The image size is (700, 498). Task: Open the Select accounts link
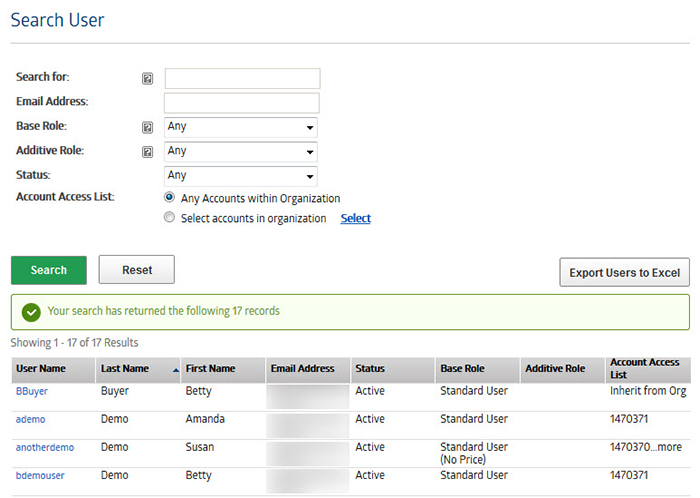pyautogui.click(x=356, y=218)
